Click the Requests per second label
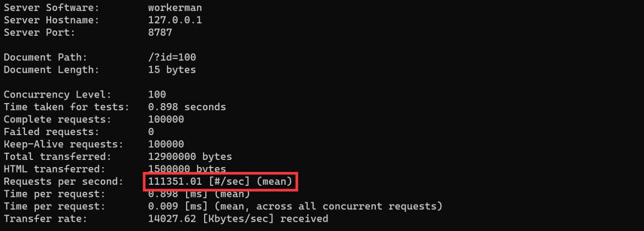Viewport: 644px width, 231px height. click(x=64, y=182)
